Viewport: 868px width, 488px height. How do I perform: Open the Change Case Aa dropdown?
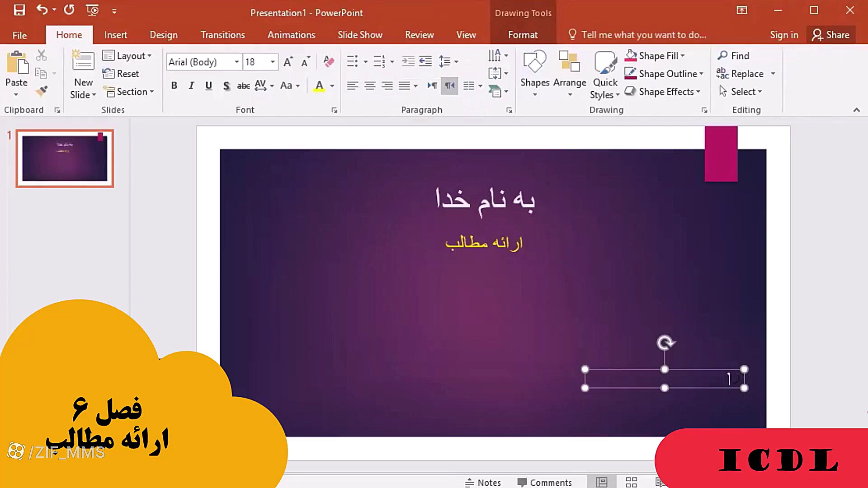290,85
